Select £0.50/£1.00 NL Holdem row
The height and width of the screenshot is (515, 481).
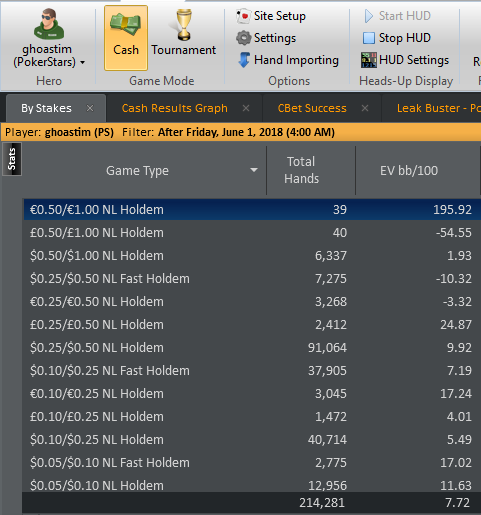(252, 233)
